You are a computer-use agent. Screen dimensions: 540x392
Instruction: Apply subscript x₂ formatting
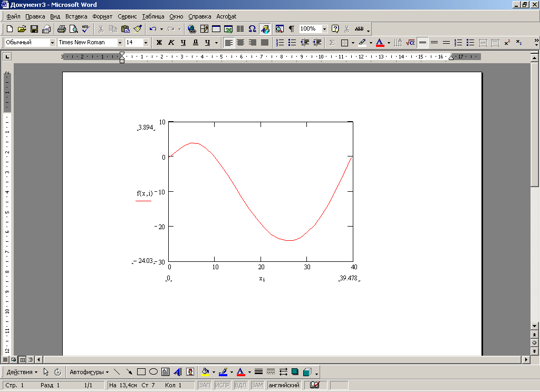point(519,42)
